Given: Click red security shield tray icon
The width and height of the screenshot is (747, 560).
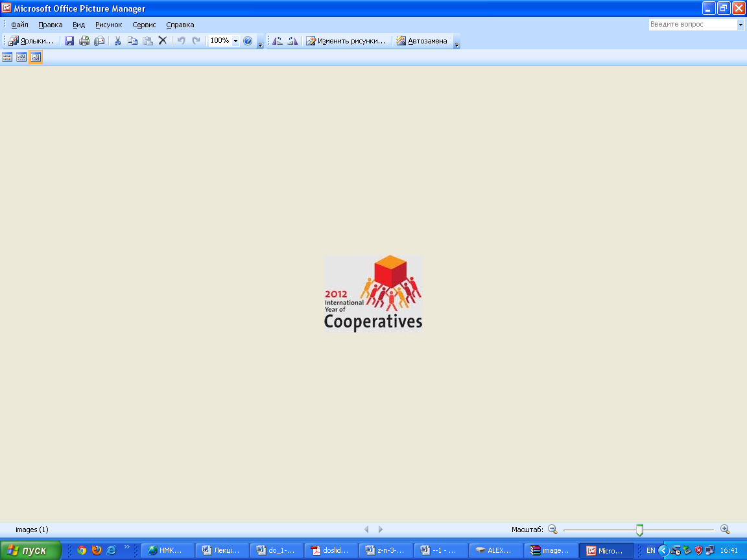Looking at the screenshot, I should pos(698,550).
